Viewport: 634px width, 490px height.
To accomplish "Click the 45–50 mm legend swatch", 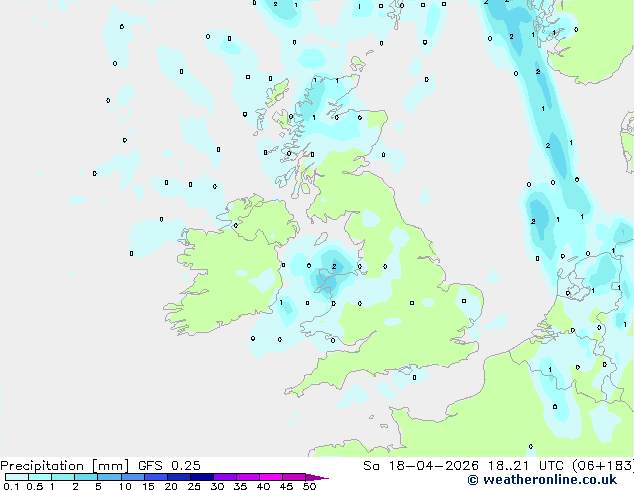I will coord(294,477).
